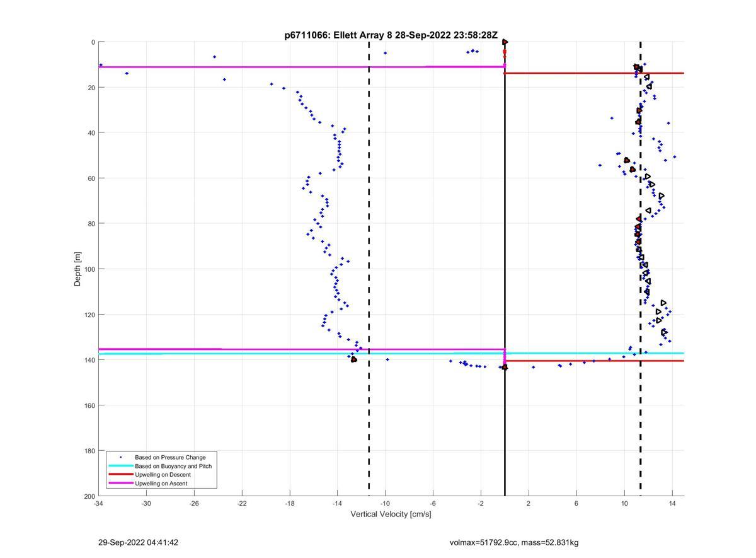Click the red line swatch in legend
This screenshot has height=558, width=756.
120,475
